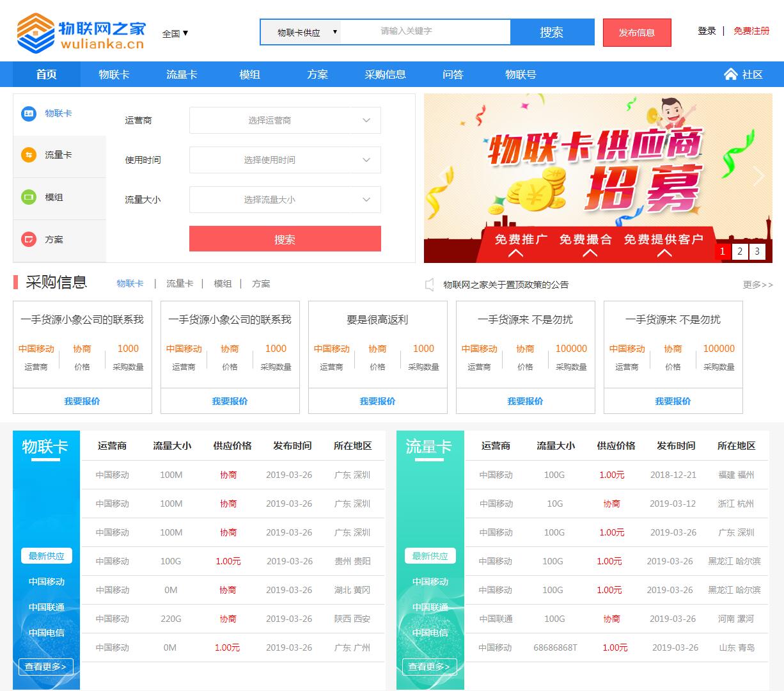The height and width of the screenshot is (691, 784).
Task: Expand the 选择运营商 dropdown
Action: (285, 120)
